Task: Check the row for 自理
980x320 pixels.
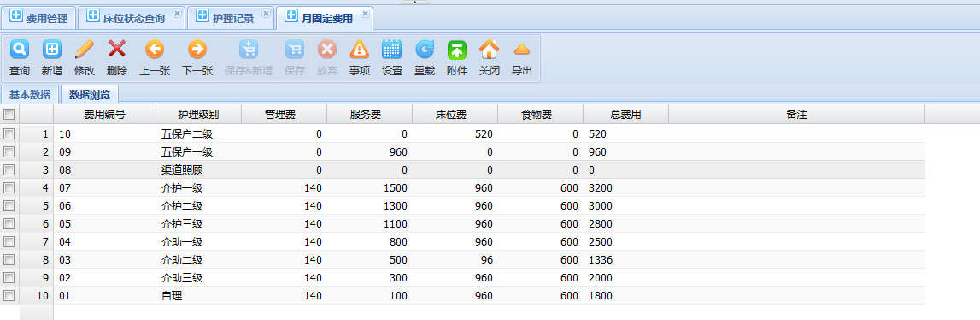Action: point(9,295)
